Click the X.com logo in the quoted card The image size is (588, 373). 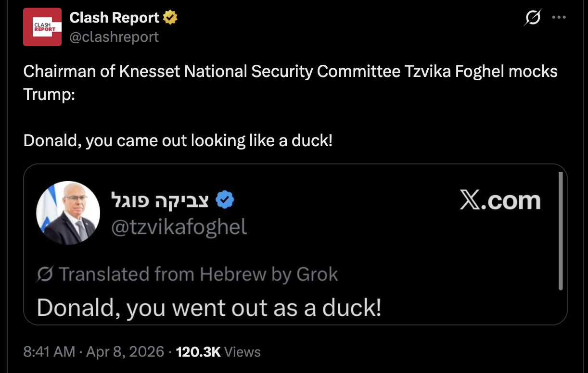[500, 200]
